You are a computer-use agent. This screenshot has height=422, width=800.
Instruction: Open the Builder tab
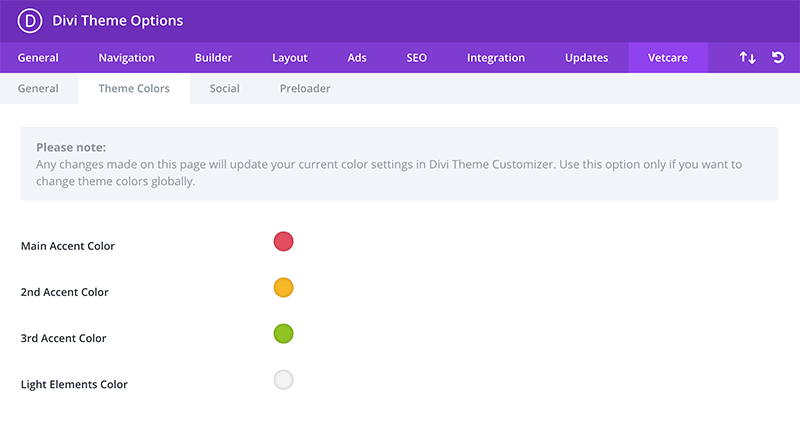[x=213, y=58]
